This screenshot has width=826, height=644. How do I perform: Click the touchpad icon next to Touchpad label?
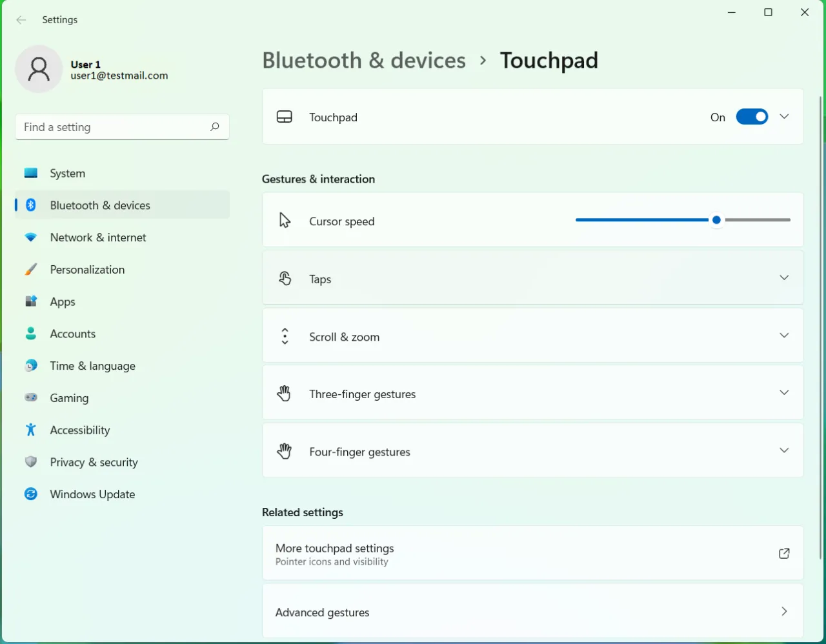click(x=285, y=117)
